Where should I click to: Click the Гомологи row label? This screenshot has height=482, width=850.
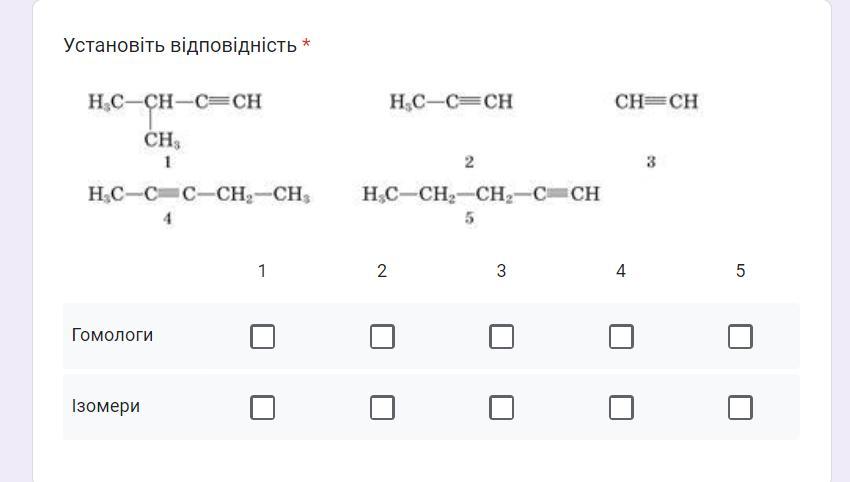[x=112, y=335]
